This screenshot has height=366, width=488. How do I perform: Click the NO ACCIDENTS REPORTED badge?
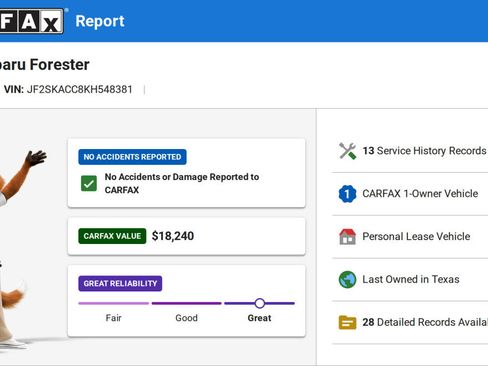132,157
